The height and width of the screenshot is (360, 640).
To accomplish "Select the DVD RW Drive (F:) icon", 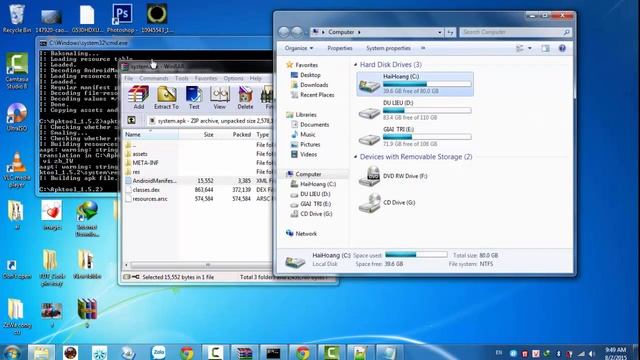I will coord(369,176).
